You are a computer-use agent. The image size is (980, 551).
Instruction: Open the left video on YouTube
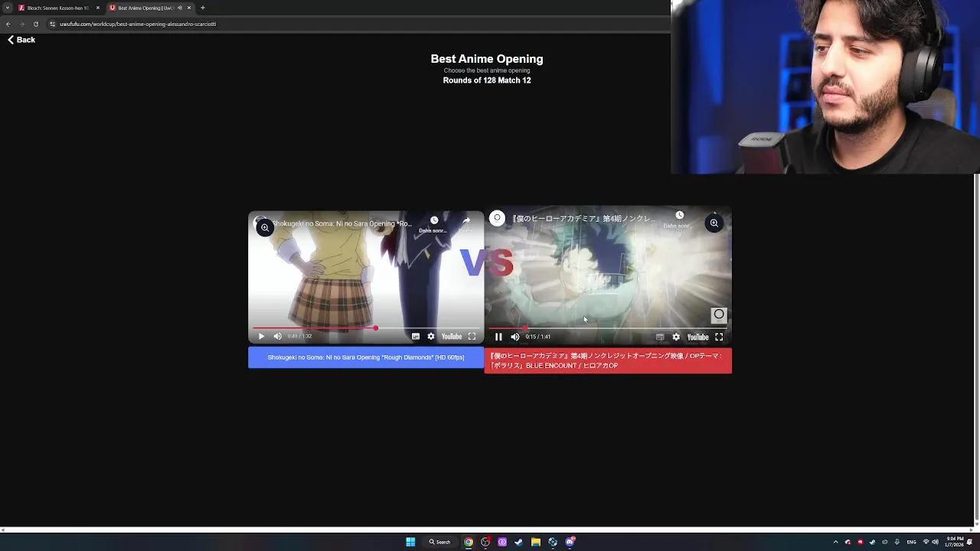tap(452, 336)
